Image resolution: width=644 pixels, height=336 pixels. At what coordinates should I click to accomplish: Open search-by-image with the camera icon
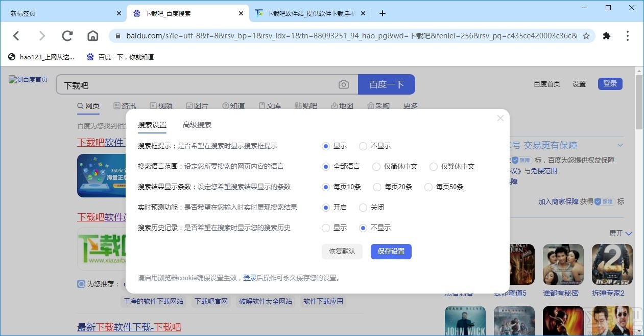(x=343, y=84)
